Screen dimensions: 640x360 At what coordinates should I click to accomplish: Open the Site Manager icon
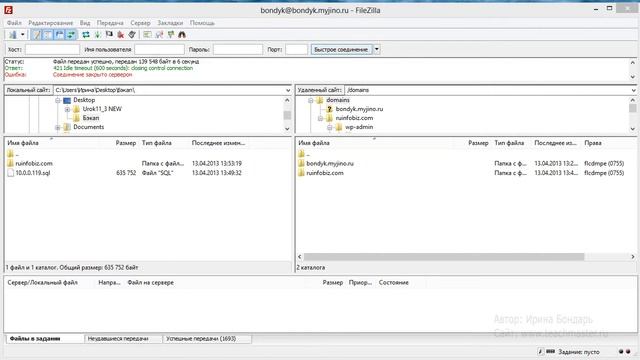click(x=13, y=35)
